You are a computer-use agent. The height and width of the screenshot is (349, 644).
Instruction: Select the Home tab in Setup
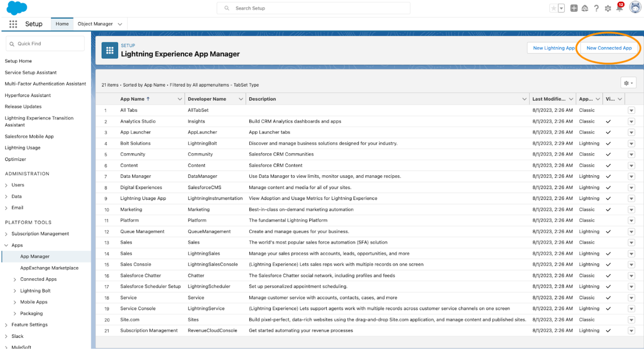pos(62,24)
